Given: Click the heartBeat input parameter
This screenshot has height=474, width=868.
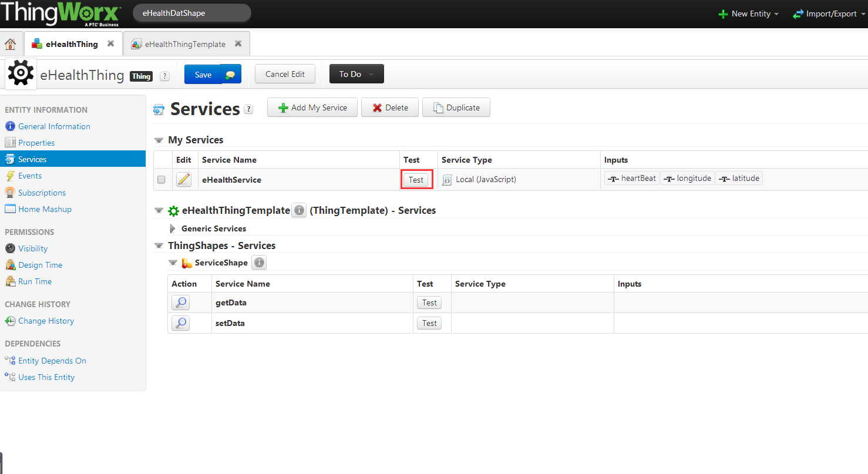Looking at the screenshot, I should point(631,178).
